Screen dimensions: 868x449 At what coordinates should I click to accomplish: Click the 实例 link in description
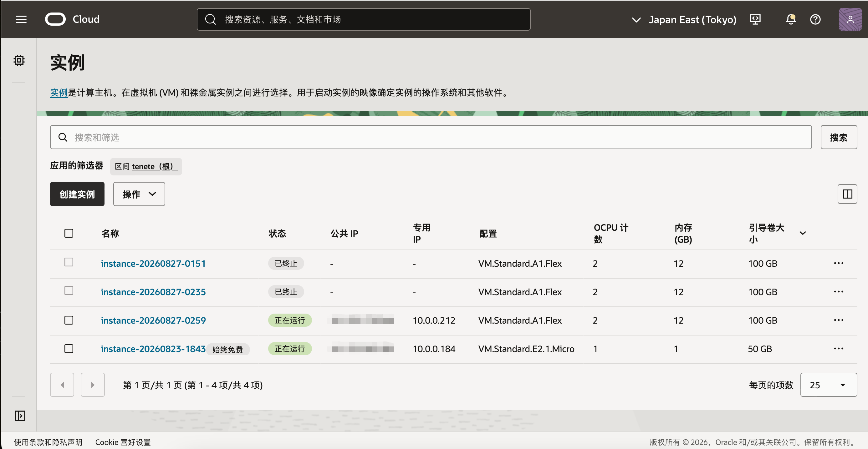click(59, 92)
